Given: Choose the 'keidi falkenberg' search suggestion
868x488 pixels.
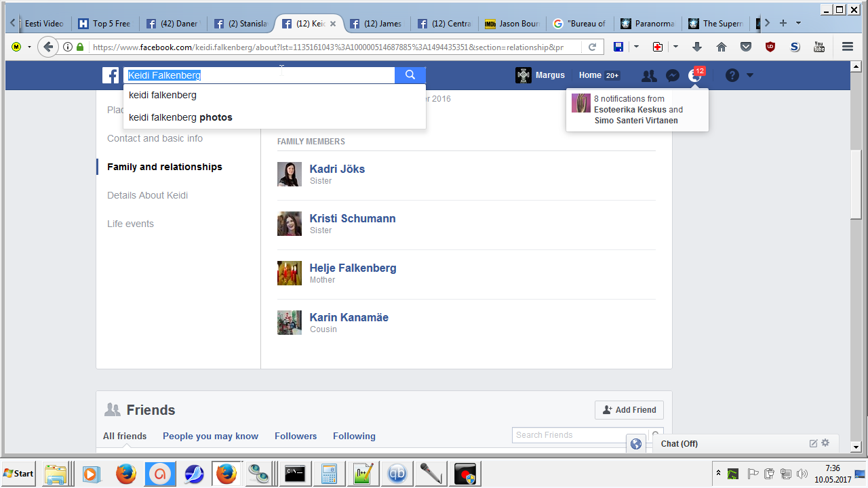Looking at the screenshot, I should click(x=275, y=95).
